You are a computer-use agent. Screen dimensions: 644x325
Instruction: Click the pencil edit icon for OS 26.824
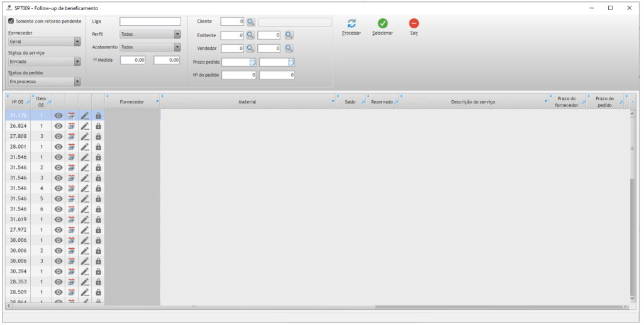pyautogui.click(x=85, y=126)
